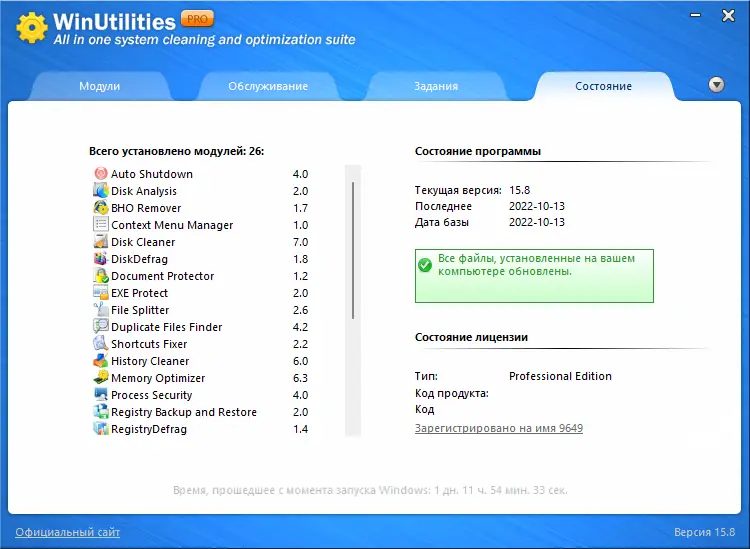Click the Context Menu Manager label

coord(172,225)
